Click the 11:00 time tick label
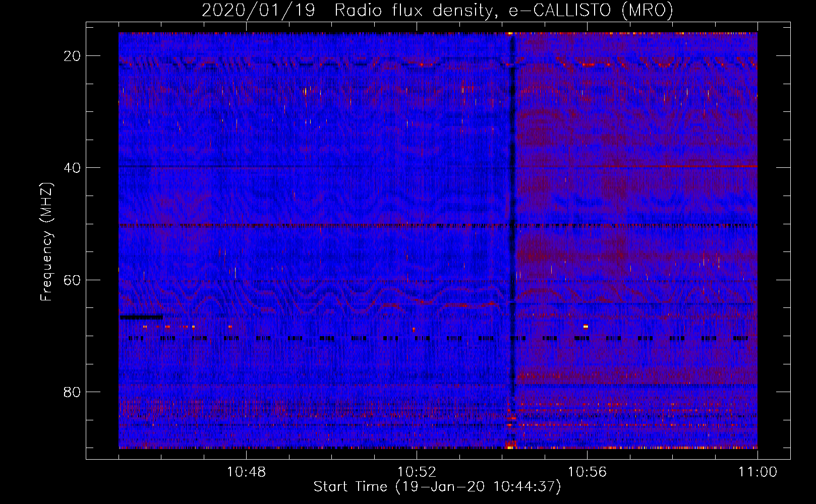 [x=757, y=472]
